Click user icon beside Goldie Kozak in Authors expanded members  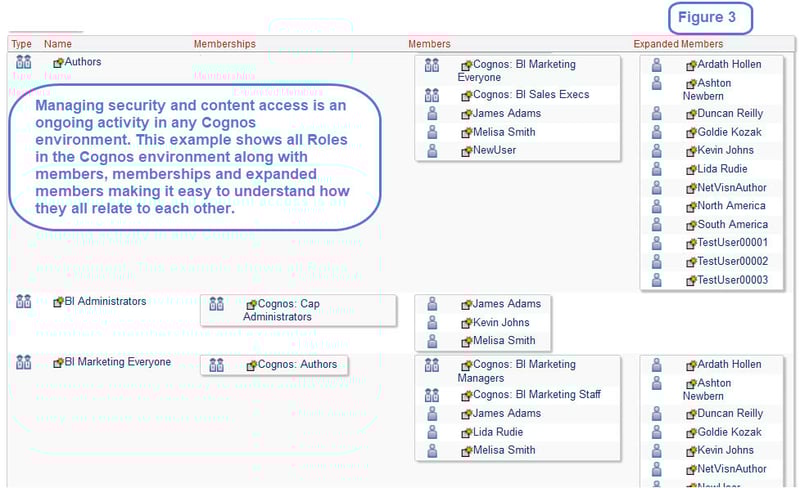[x=657, y=132]
